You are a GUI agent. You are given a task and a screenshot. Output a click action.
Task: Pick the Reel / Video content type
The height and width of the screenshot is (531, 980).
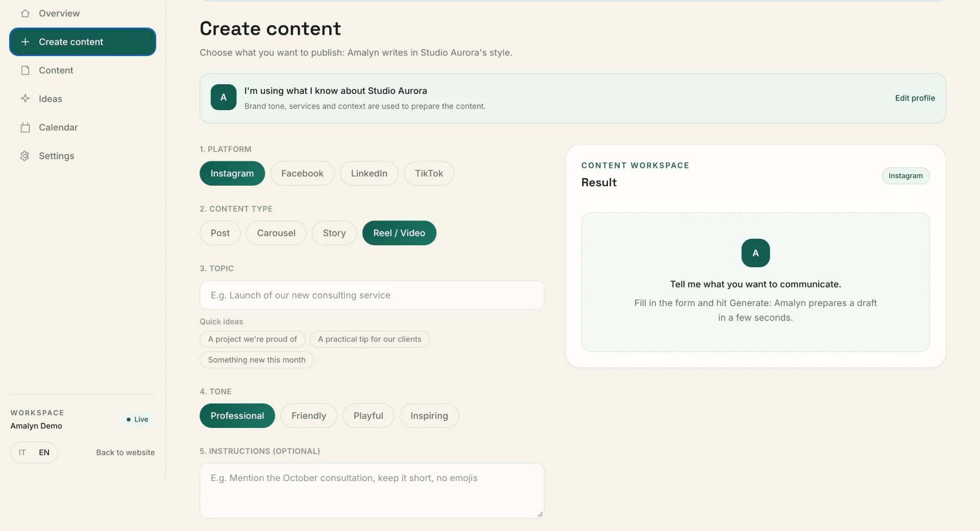coord(399,233)
